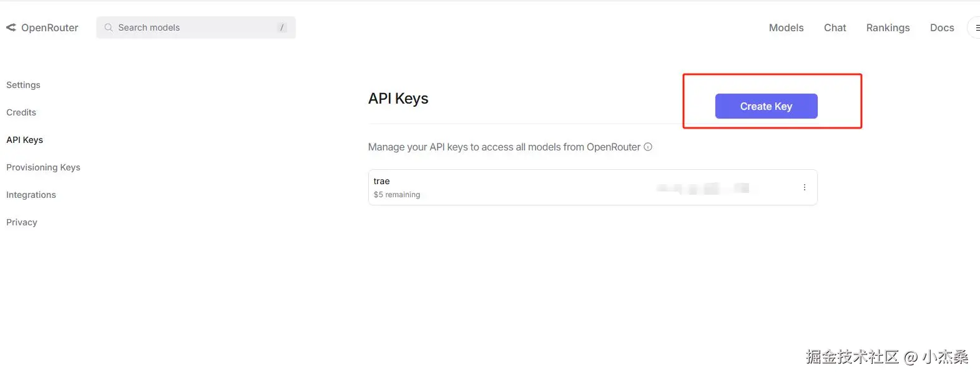Focus the Search models field
This screenshot has height=377, width=980.
pos(196,27)
